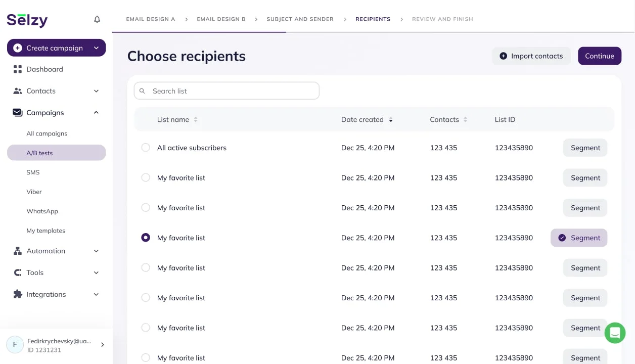635x364 pixels.
Task: Open the WhatsApp campaigns menu item
Action: [x=42, y=211]
